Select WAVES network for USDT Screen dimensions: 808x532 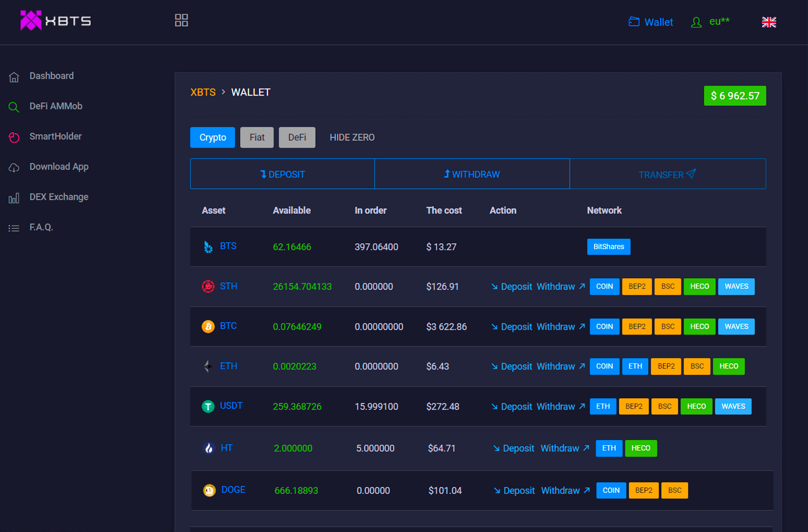(x=733, y=407)
